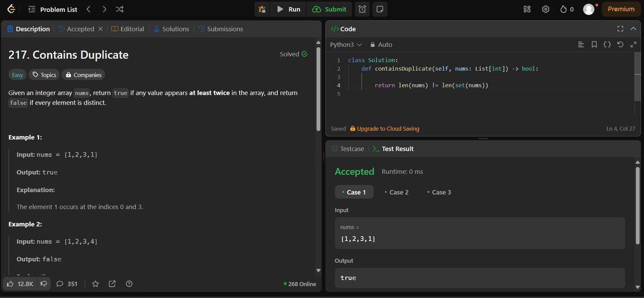Click the LeetCode logo icon
The image size is (644, 298).
(x=11, y=9)
